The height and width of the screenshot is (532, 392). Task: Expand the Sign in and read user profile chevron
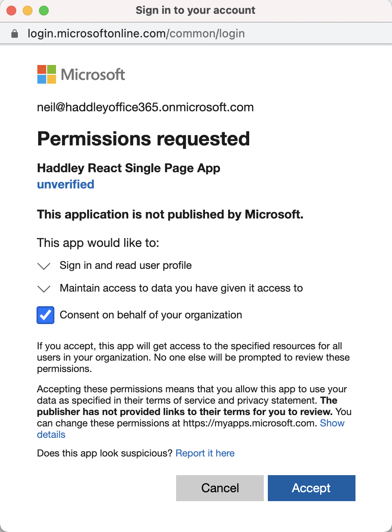(x=44, y=266)
